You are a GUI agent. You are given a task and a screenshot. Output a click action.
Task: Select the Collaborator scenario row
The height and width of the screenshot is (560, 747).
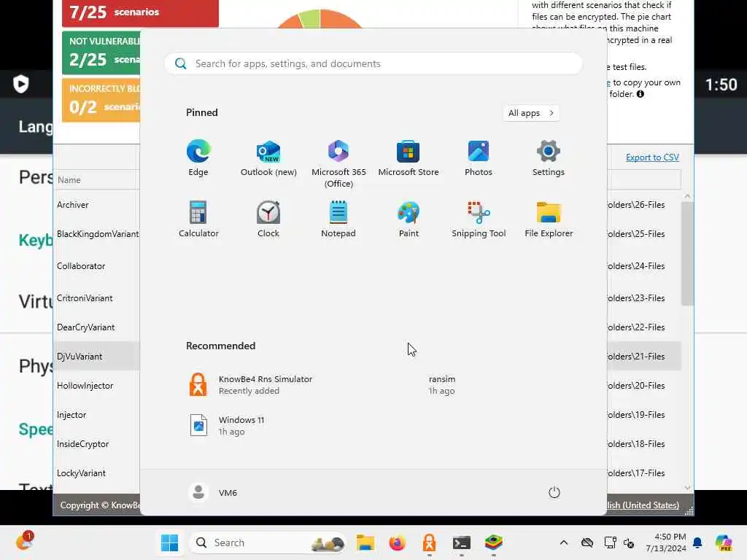(81, 265)
